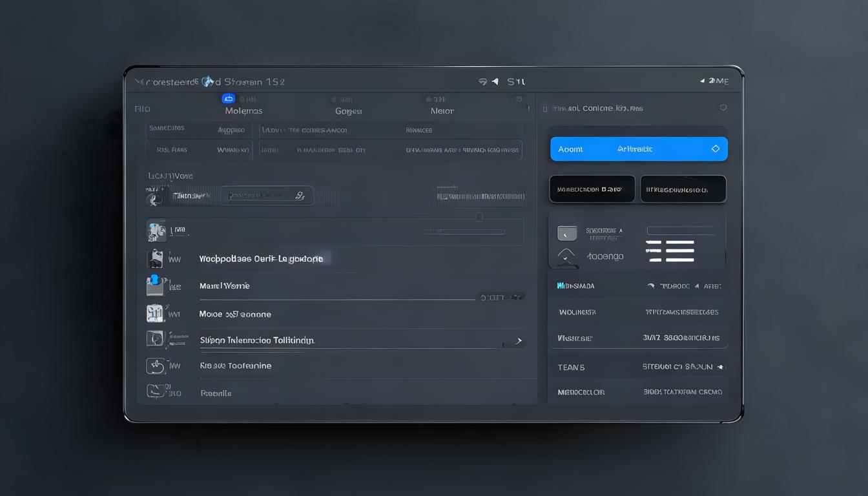Select the icon beside Risae Toofeunine
This screenshot has height=496, width=868.
155,366
